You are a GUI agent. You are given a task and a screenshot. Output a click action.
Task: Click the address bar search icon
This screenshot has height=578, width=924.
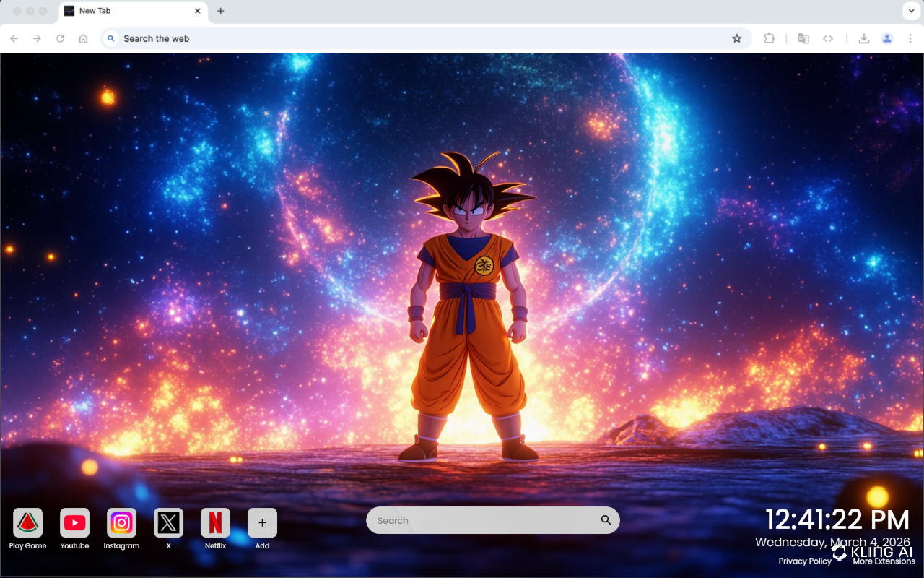coord(110,38)
